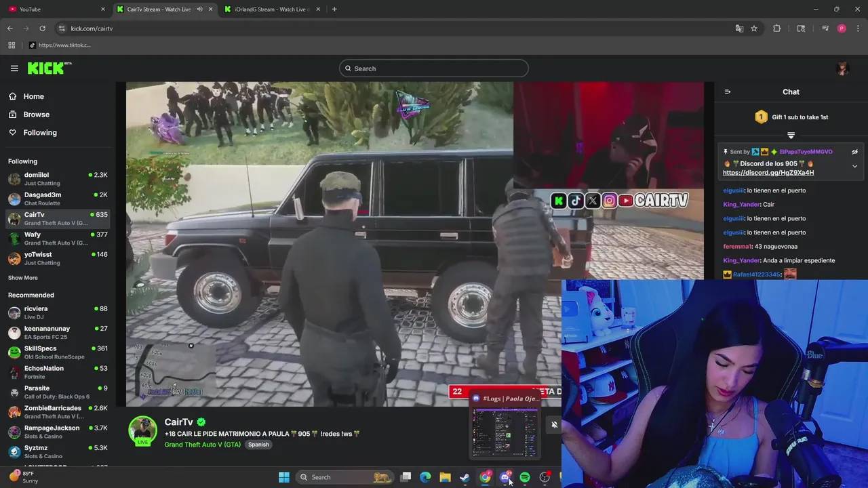Expand the gift leaderboard handle under Chat
The width and height of the screenshot is (868, 488).
tap(791, 136)
